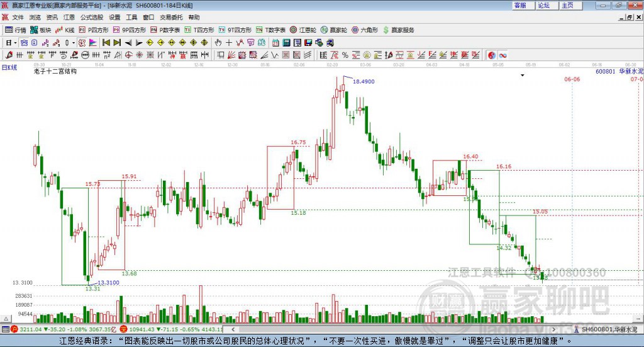Open the 工具 menu

(x=131, y=17)
